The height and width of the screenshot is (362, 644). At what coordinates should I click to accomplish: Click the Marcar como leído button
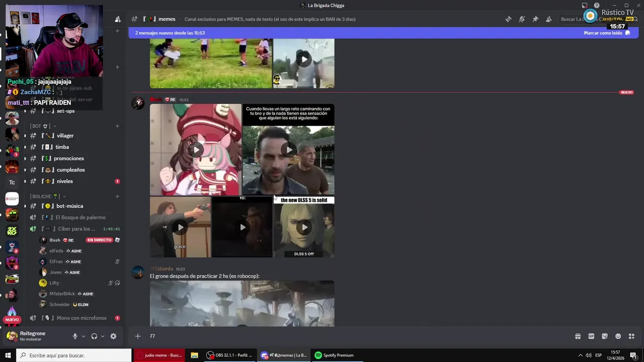click(x=607, y=33)
